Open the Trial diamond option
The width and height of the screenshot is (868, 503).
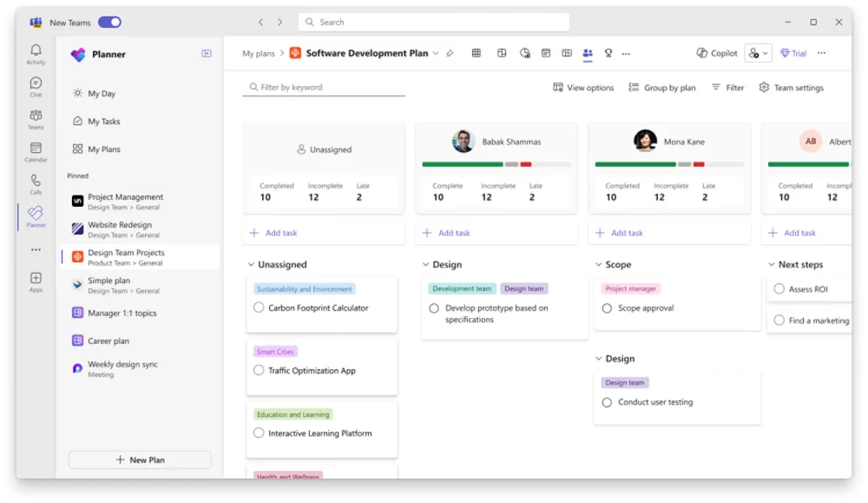(x=792, y=53)
